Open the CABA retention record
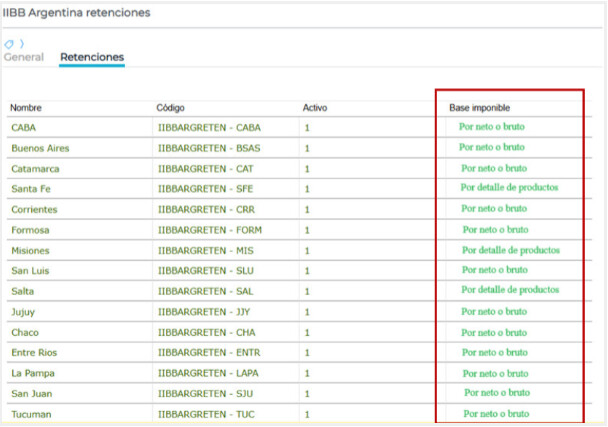 coord(24,128)
